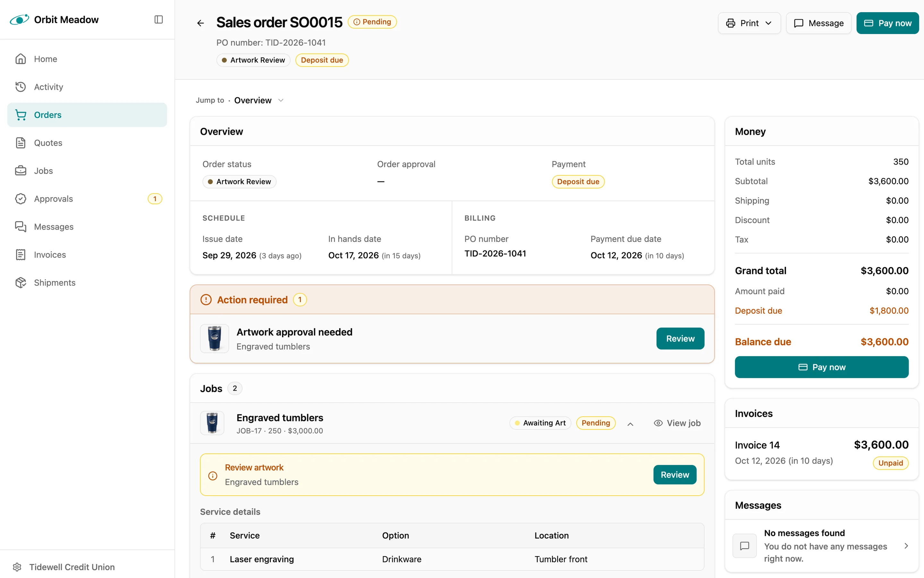The image size is (924, 578).
Task: Click the Deposit due payment pill in Overview
Action: 578,182
